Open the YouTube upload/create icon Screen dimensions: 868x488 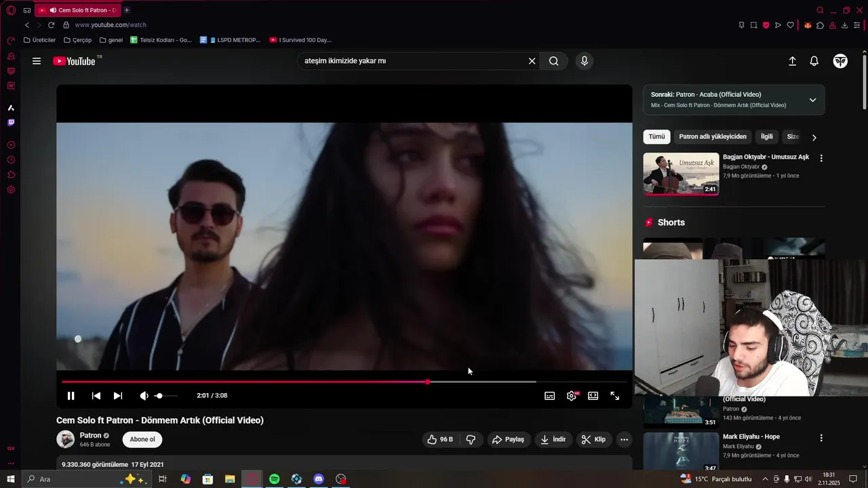[792, 61]
